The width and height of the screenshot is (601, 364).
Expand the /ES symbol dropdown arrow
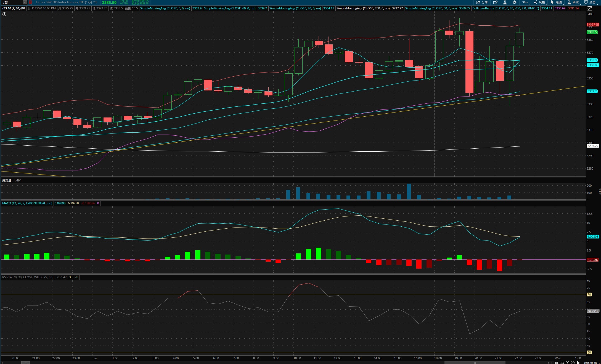click(x=25, y=2)
